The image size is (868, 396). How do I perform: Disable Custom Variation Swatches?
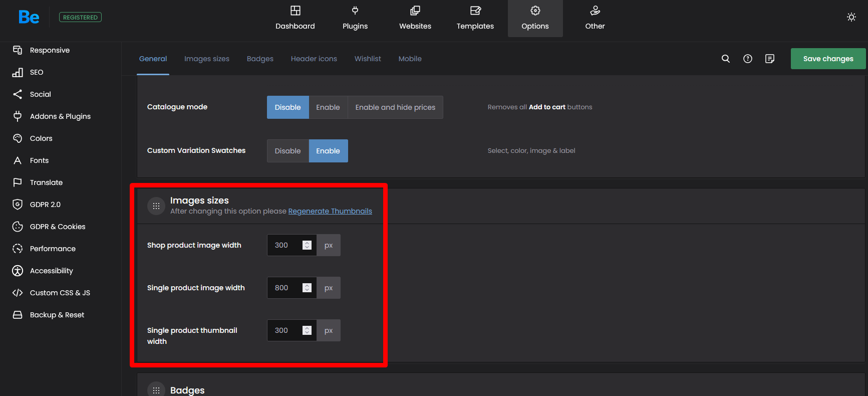(x=287, y=151)
